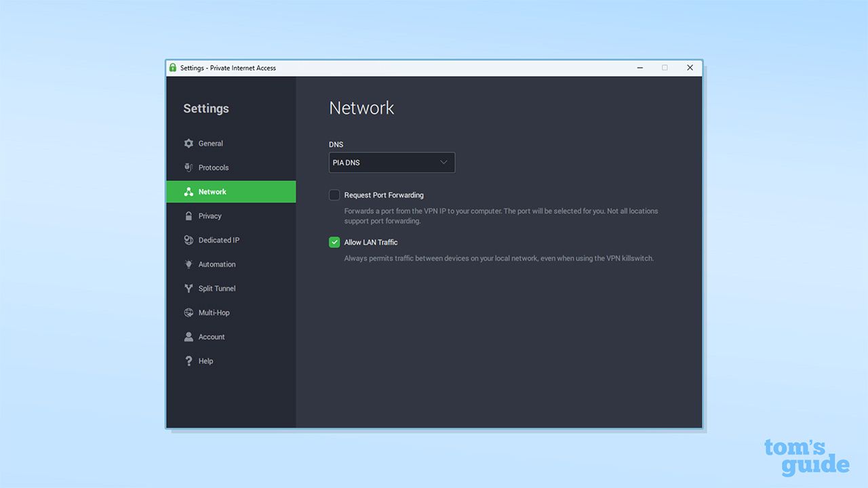868x488 pixels.
Task: Click the Dedicated IP globe icon
Action: [x=189, y=240]
